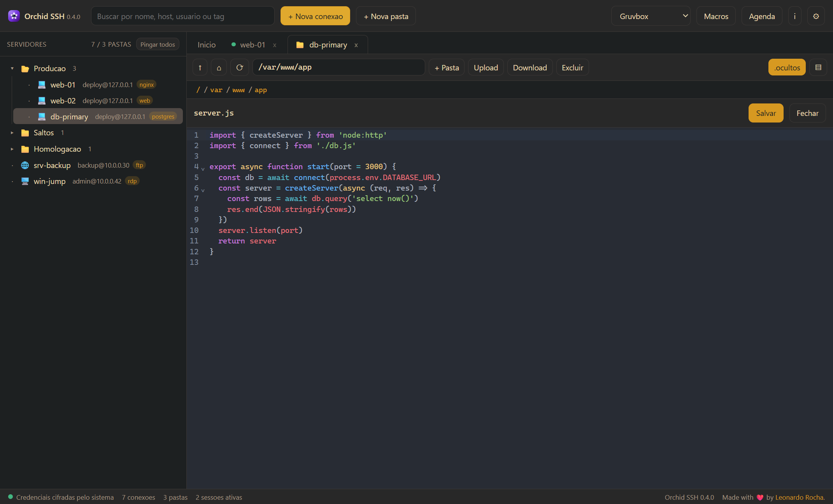Click Pingar todos button

coord(158,44)
